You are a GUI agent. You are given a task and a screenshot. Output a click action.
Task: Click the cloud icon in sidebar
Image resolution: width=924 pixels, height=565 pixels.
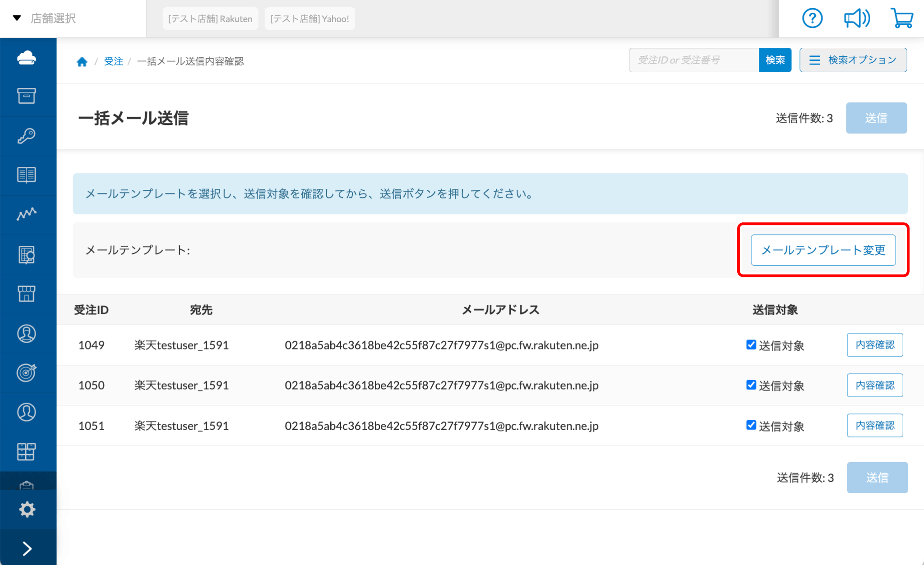[x=27, y=58]
